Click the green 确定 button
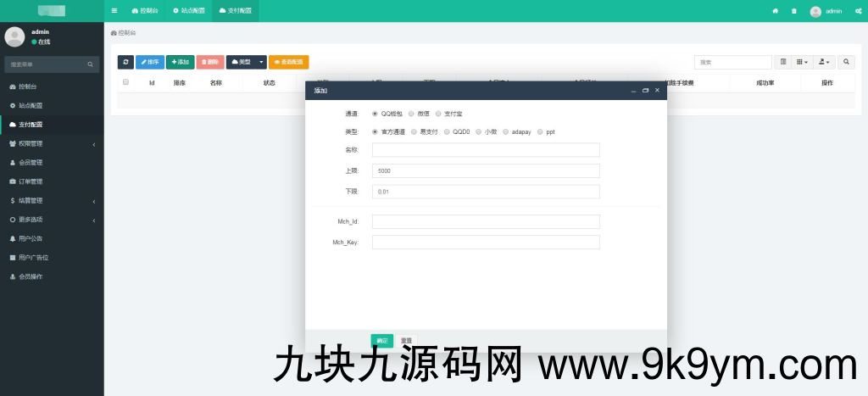This screenshot has height=396, width=868. coord(381,341)
